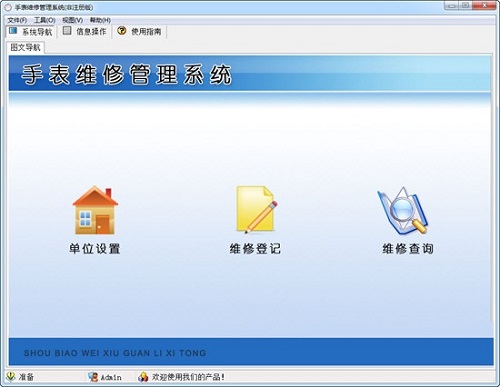Click the 信息操作 toolbar icon
This screenshot has width=500, height=387.
click(67, 31)
